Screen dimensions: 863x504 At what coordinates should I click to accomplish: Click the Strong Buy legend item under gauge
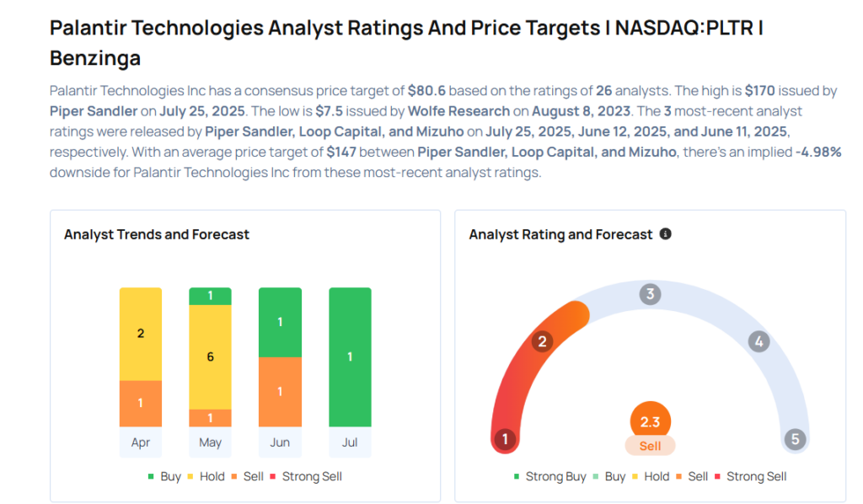point(549,476)
